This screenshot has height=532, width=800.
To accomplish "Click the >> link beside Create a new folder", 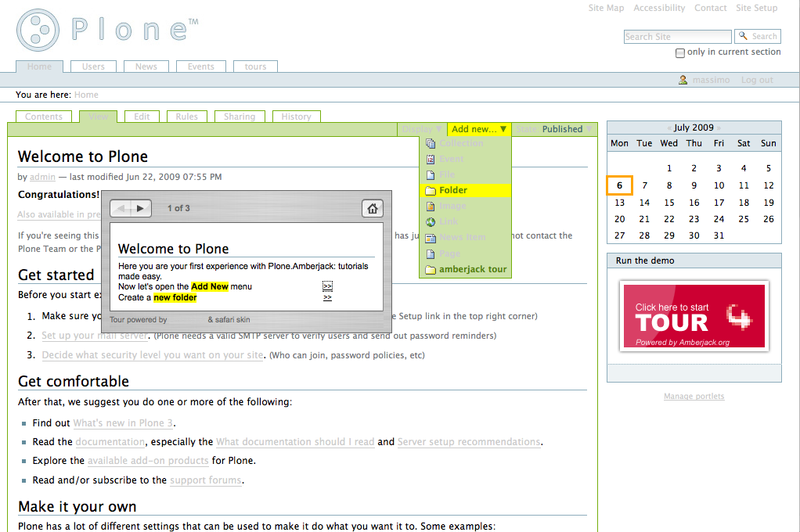I will coord(328,297).
